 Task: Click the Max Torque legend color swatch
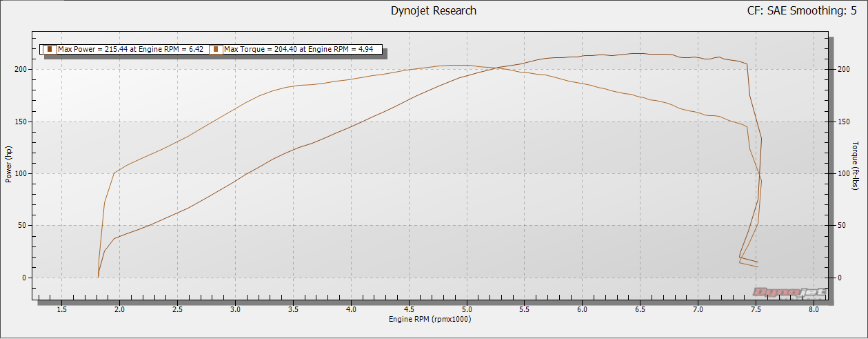click(216, 50)
